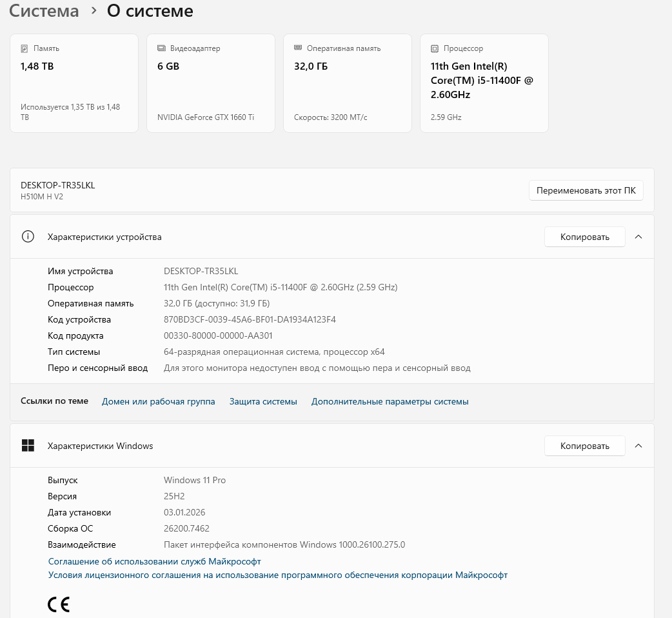Open Условия лицензионного соглашения link
Viewport: 672px width, 618px height.
tap(278, 575)
